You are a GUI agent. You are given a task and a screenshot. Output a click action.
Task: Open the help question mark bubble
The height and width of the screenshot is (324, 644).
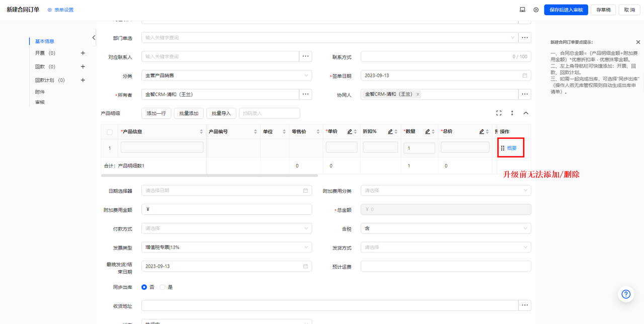(626, 294)
